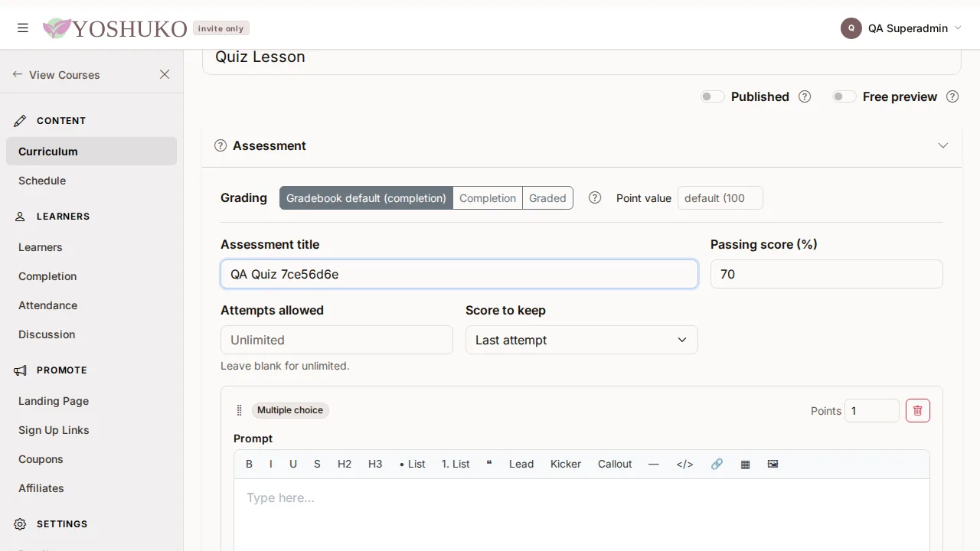Viewport: 980px width, 551px height.
Task: Select the Graded grading option
Action: (548, 198)
